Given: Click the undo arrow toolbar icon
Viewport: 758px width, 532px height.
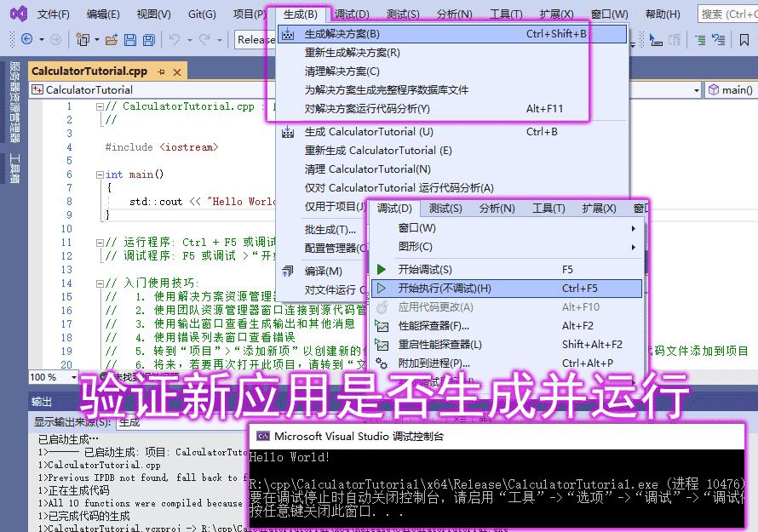Looking at the screenshot, I should (175, 39).
